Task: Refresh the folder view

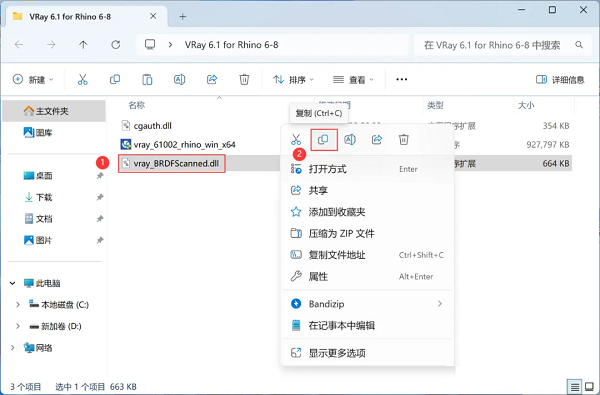Action: pos(116,45)
